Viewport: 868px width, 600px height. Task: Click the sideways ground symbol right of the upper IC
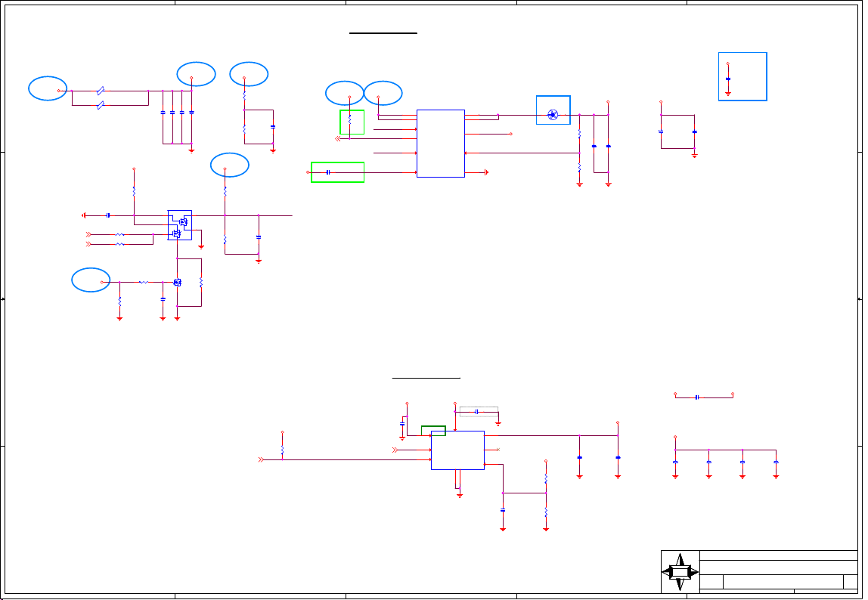click(486, 172)
